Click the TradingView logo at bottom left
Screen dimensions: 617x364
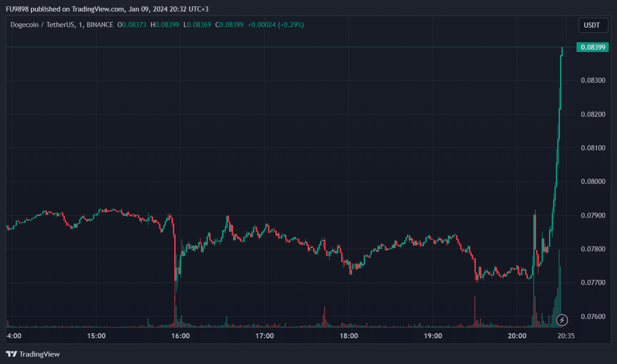[x=33, y=354]
